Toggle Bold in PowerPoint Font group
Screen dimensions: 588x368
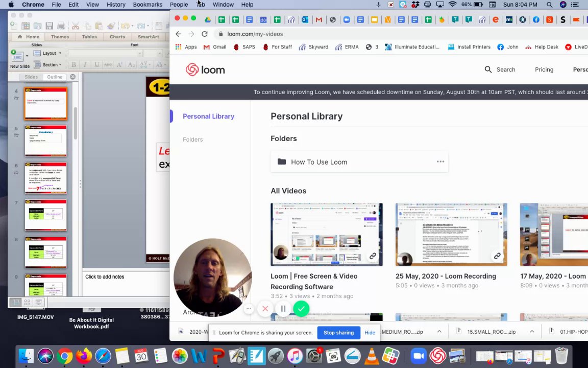tap(74, 64)
